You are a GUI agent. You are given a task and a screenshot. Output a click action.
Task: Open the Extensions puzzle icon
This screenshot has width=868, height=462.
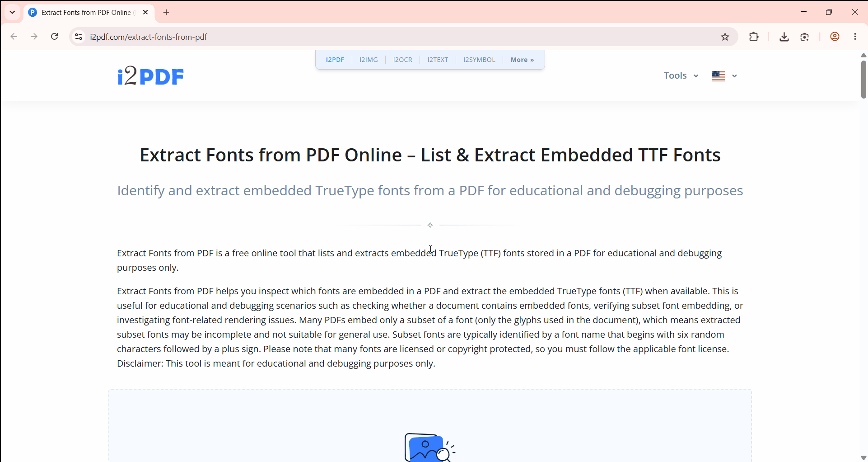[754, 37]
